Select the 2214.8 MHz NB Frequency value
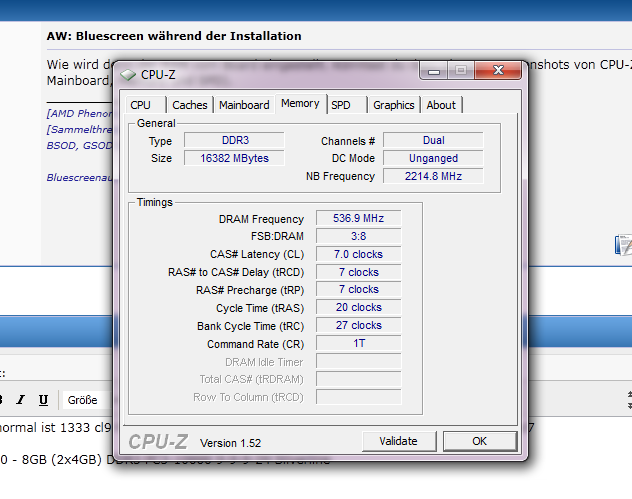The height and width of the screenshot is (499, 632). [433, 176]
